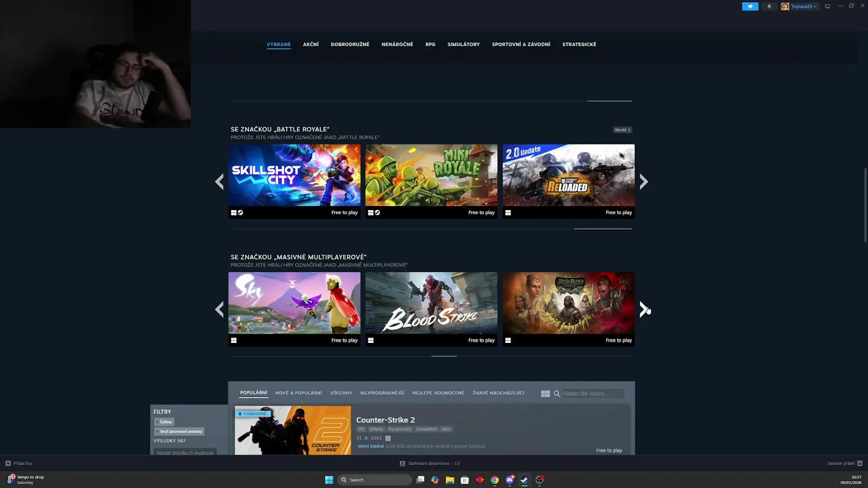This screenshot has height=488, width=868.
Task: Click the Velmi kladné review summary
Action: [x=370, y=446]
